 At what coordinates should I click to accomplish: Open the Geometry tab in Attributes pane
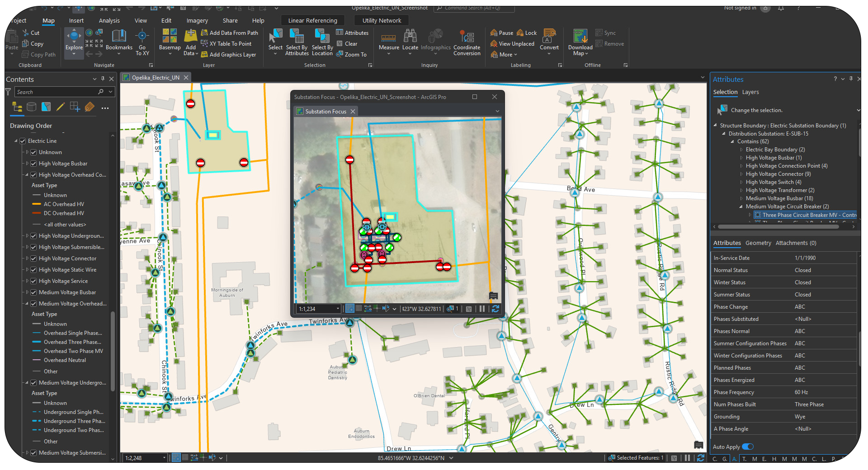pyautogui.click(x=758, y=243)
